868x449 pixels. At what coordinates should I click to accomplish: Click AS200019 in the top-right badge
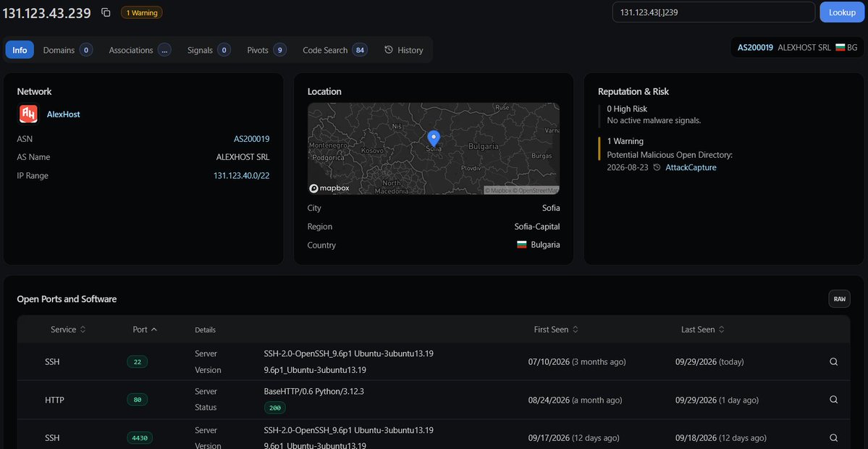pos(755,48)
